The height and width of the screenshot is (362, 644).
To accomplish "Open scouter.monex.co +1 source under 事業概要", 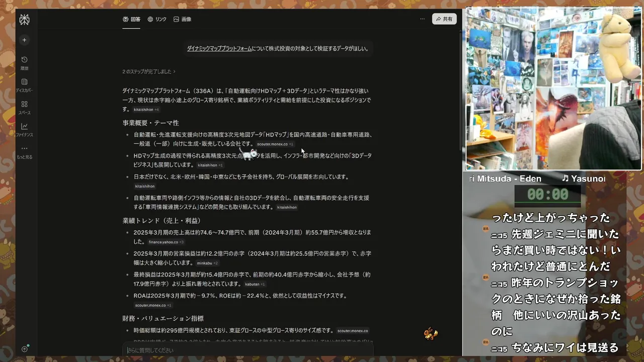I will (x=275, y=144).
